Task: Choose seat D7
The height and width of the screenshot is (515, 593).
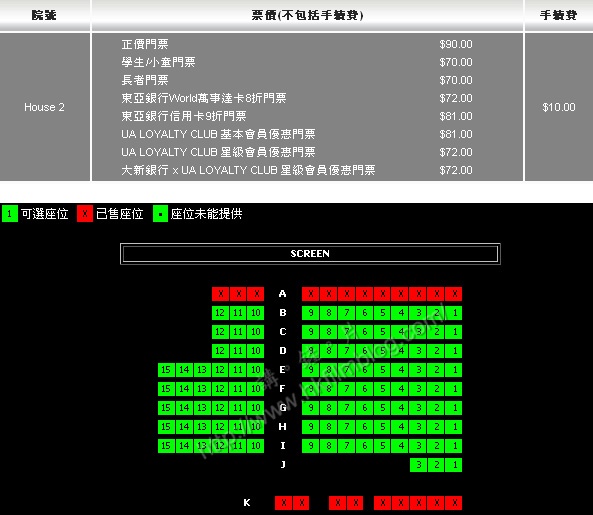Action: (x=347, y=351)
